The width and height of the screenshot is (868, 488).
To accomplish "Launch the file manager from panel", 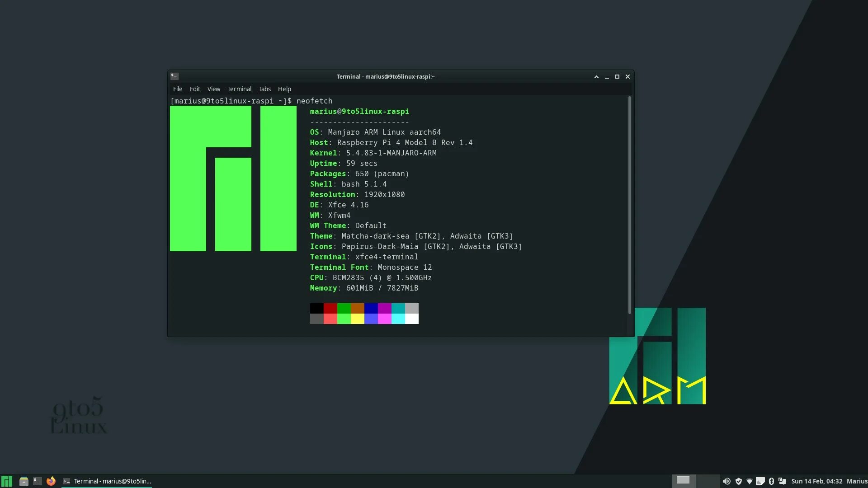I will 24,481.
